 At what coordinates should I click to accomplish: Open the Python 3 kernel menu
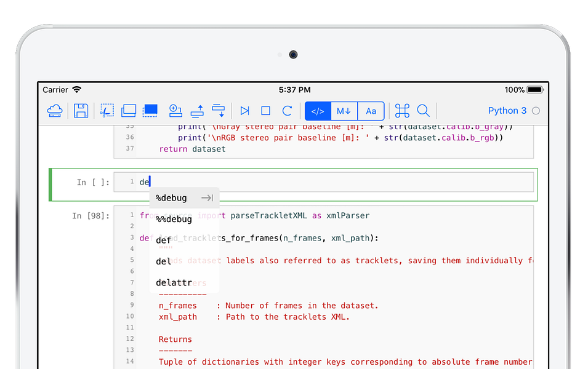click(507, 111)
